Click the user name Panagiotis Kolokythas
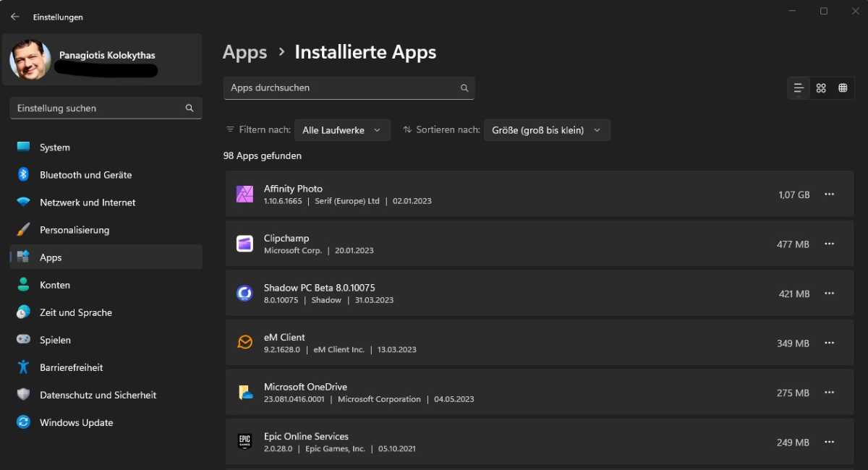 107,55
